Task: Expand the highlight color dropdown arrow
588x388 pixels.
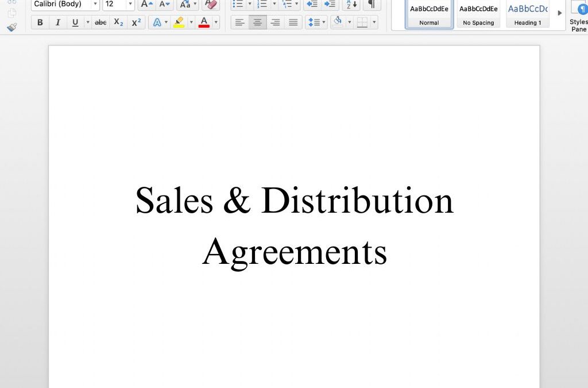Action: click(x=191, y=22)
